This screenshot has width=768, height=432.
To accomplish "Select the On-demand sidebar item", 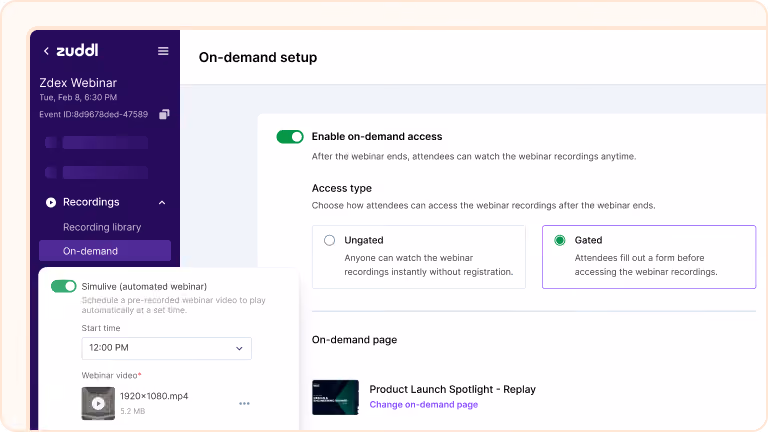I will [105, 251].
